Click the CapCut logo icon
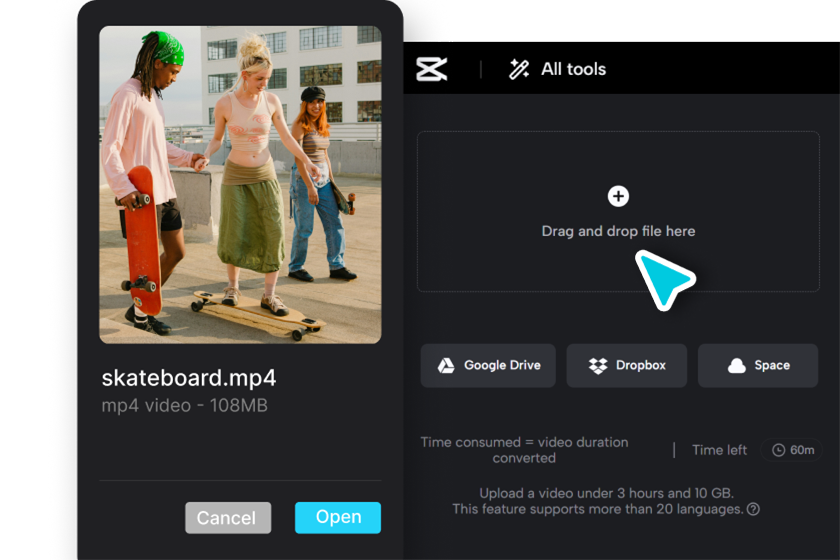 coord(432,69)
